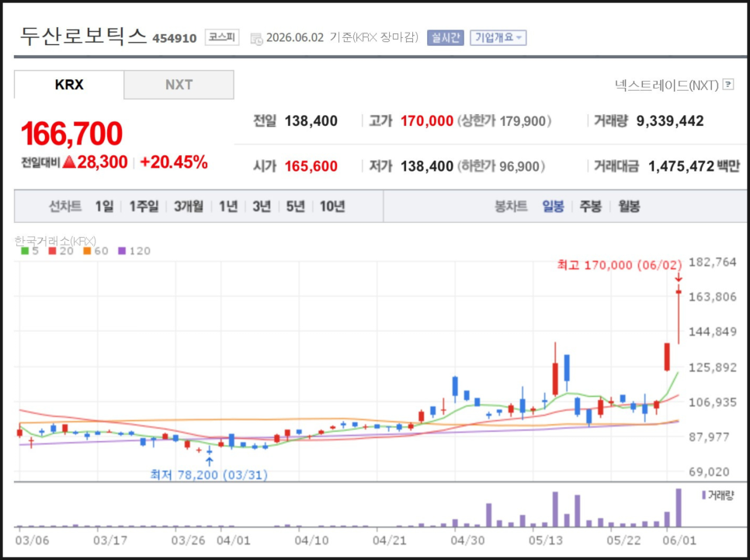Select the 3년 line chart period
750x560 pixels.
262,207
